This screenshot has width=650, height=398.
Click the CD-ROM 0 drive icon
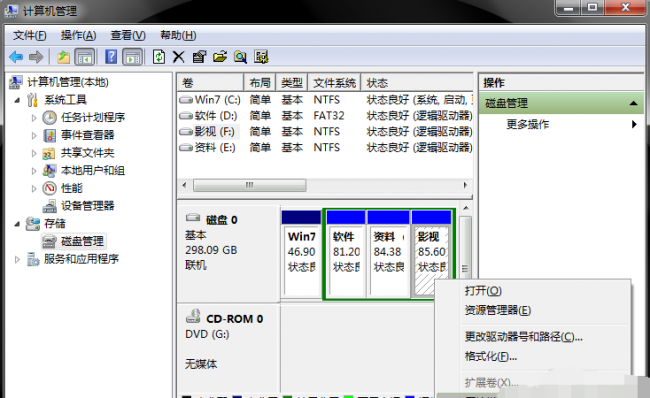coord(193,316)
